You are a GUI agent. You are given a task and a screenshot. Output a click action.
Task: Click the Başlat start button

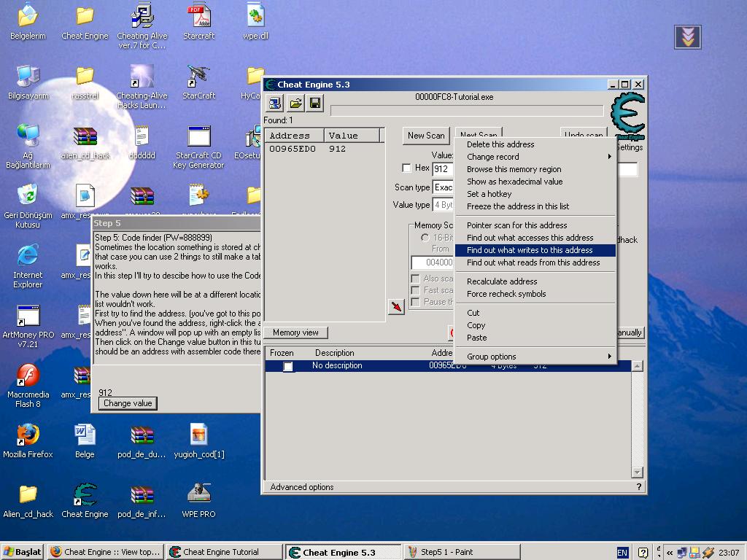point(23,552)
